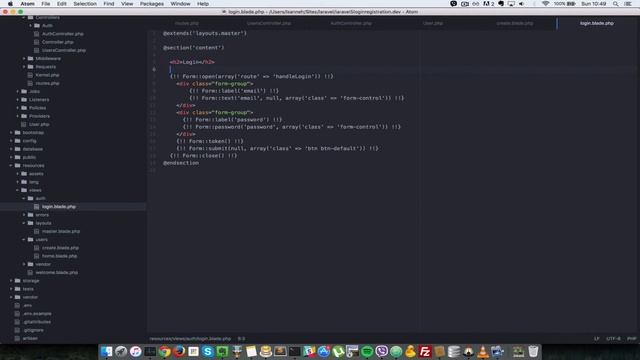Switch to the AuthController.php editor tab
Image resolution: width=640 pixels, height=360 pixels.
(351, 23)
